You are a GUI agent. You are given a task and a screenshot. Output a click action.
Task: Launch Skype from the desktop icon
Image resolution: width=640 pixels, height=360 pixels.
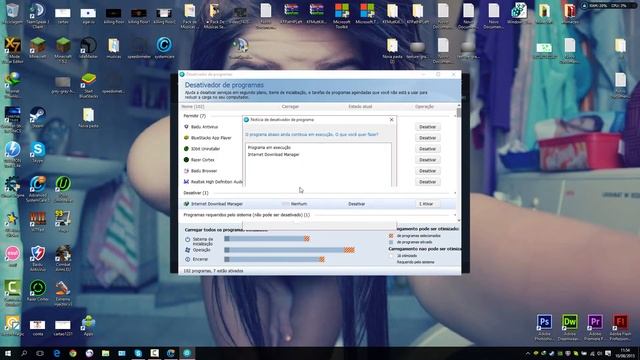[x=38, y=152]
